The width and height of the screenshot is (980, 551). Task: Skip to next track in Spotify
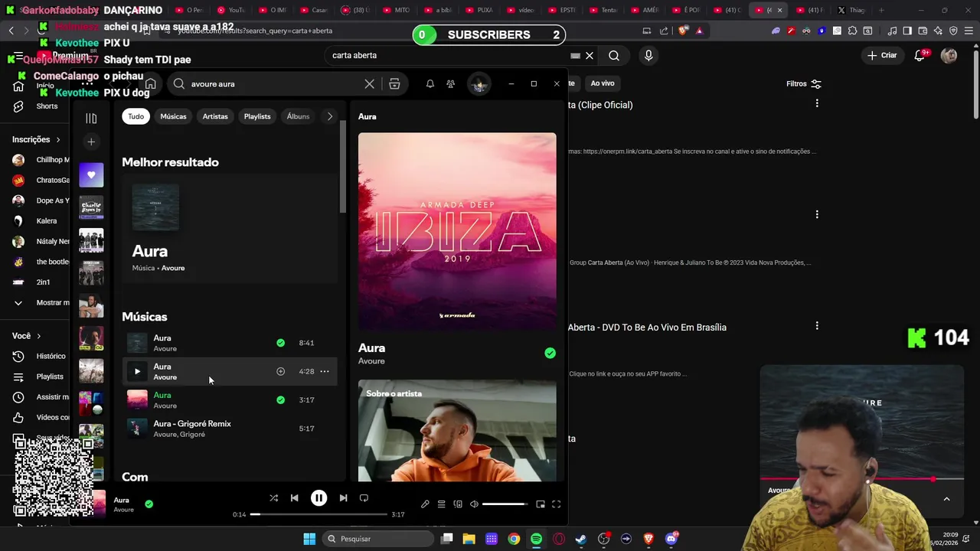(343, 498)
